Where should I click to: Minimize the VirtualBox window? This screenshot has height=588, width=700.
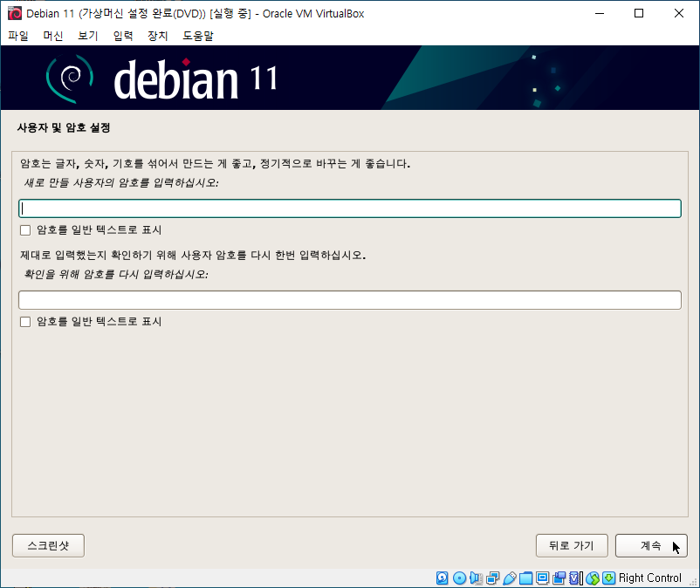click(600, 13)
